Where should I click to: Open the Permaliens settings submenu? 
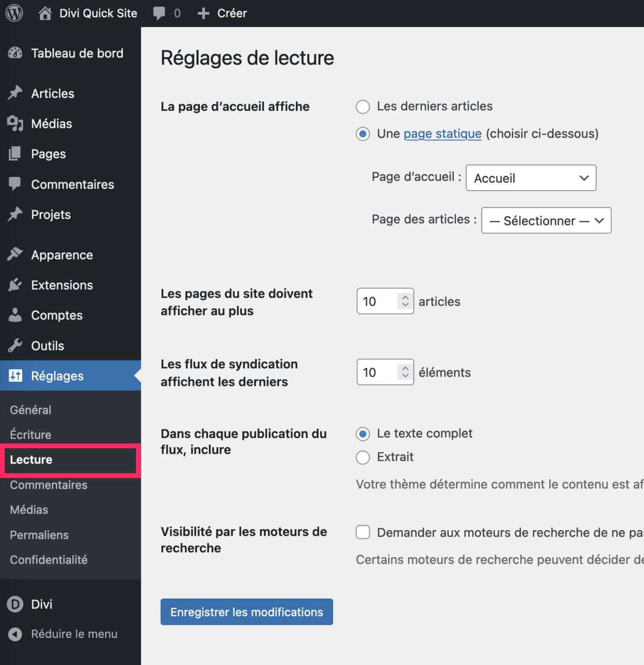[x=39, y=535]
